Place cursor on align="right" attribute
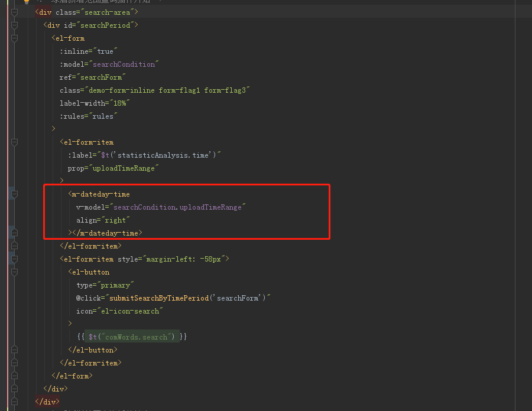532x411 pixels. (103, 220)
